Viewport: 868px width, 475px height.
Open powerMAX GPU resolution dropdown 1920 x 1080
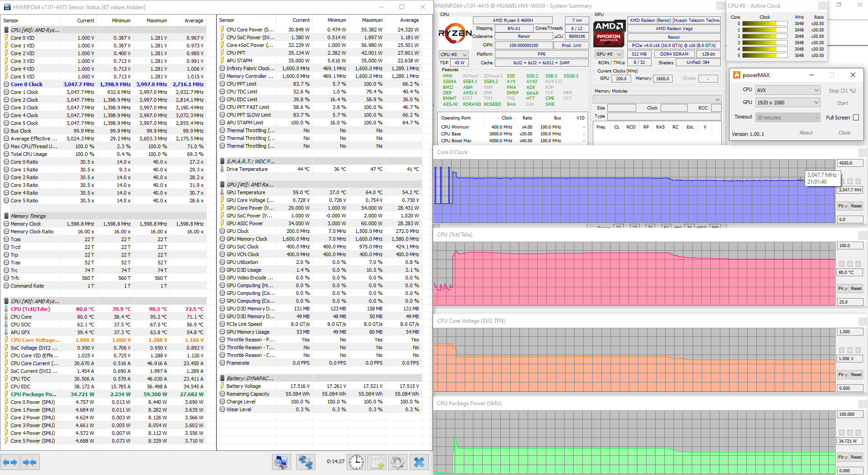click(788, 103)
